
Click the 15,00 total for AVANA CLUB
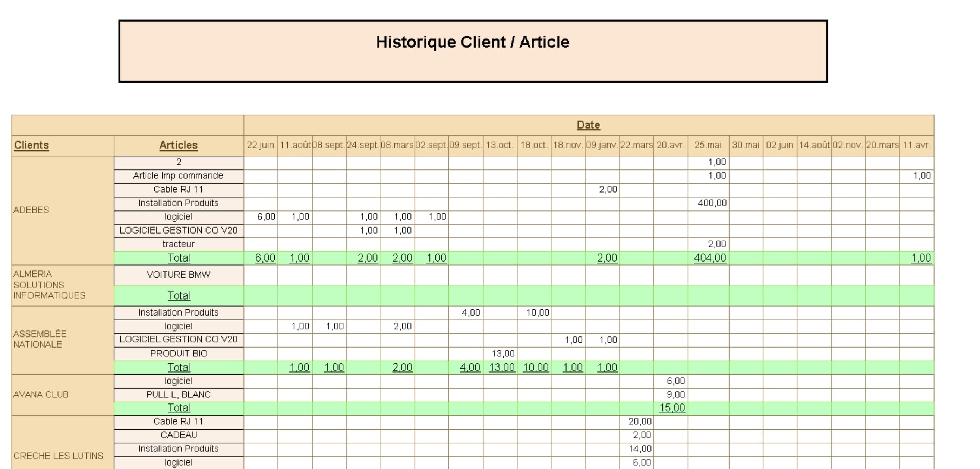point(672,408)
